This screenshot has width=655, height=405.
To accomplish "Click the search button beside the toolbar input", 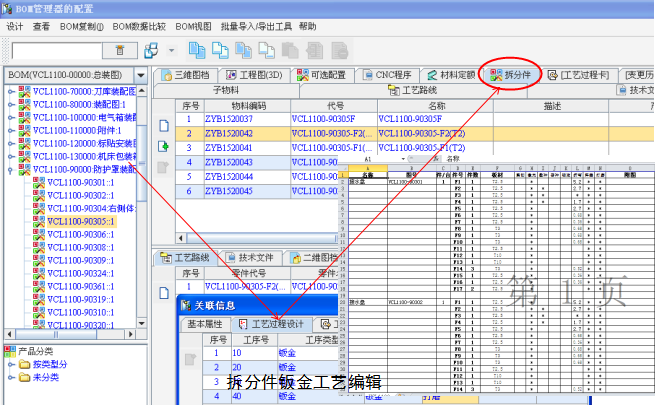I will [x=120, y=50].
